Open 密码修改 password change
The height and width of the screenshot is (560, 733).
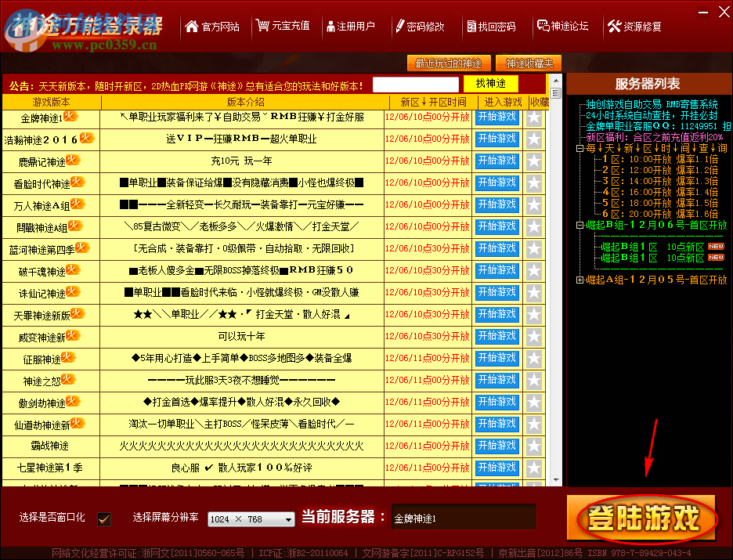click(420, 26)
